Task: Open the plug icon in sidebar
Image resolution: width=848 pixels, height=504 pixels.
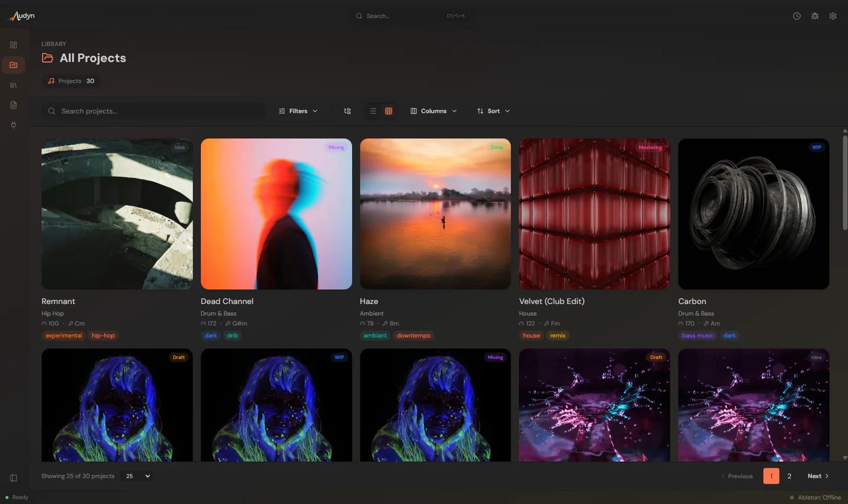Action: [x=14, y=125]
